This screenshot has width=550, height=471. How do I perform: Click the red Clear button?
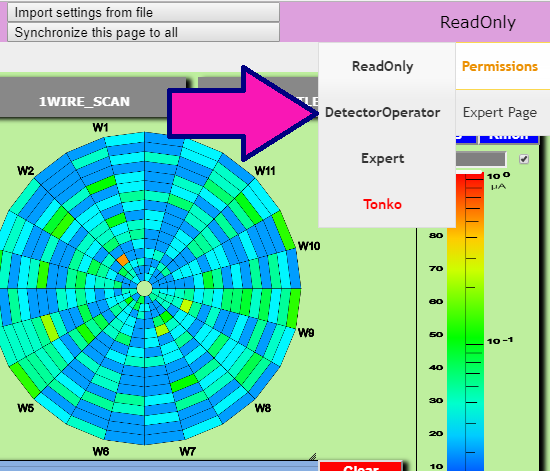[361, 466]
